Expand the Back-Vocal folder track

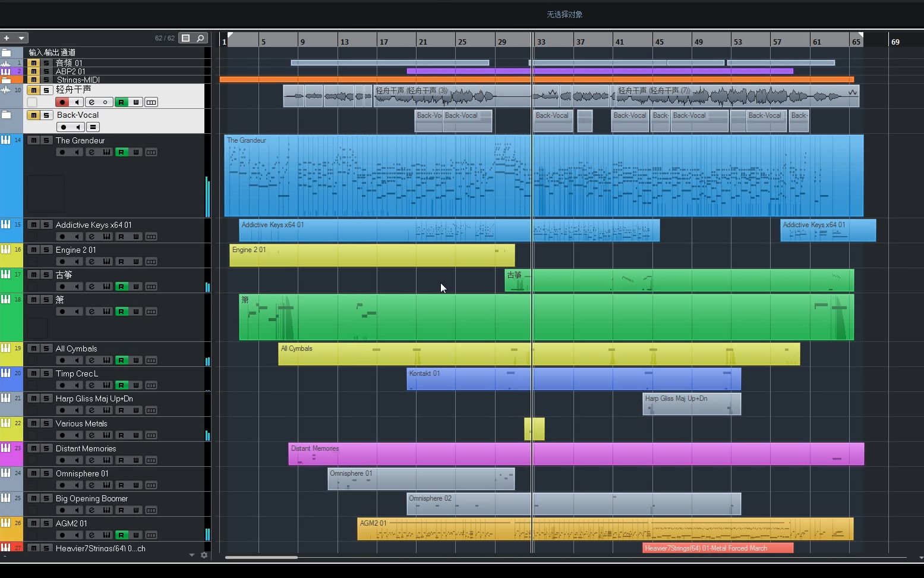tap(7, 115)
